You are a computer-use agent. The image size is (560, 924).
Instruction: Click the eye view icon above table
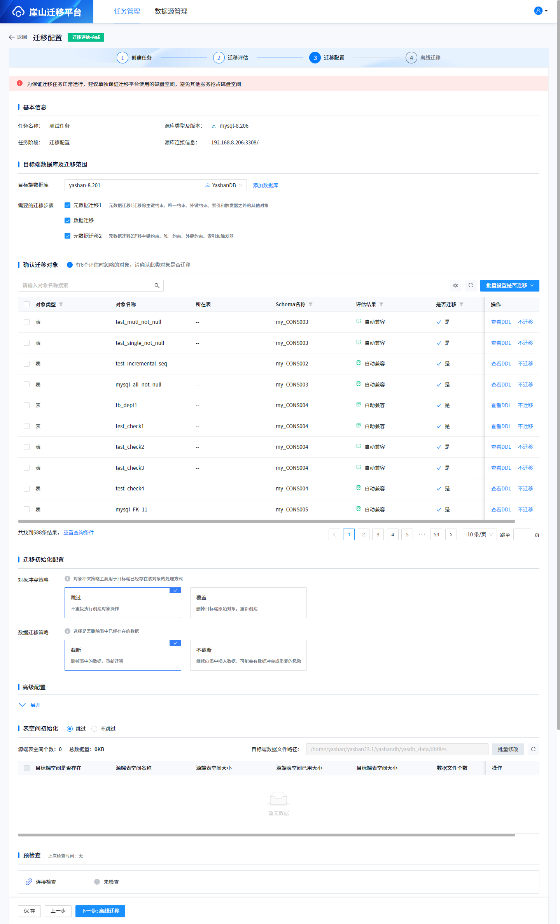click(455, 286)
